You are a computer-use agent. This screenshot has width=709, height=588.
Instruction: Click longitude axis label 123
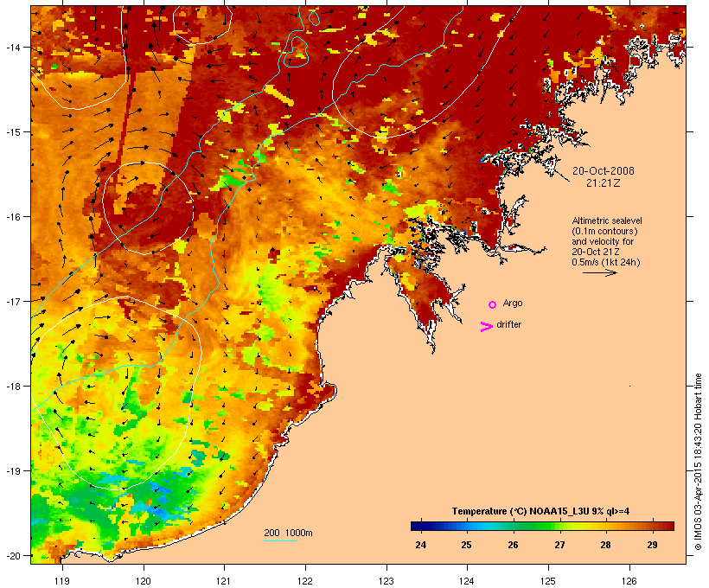[386, 581]
